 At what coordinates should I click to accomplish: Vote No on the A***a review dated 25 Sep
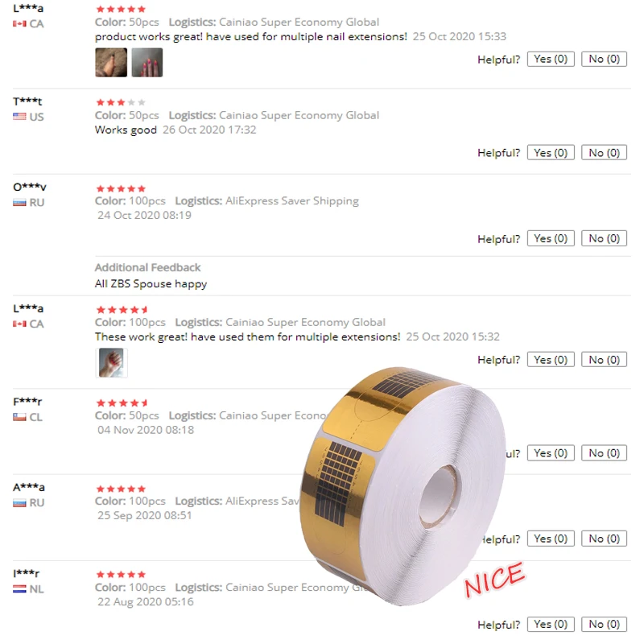tap(604, 539)
